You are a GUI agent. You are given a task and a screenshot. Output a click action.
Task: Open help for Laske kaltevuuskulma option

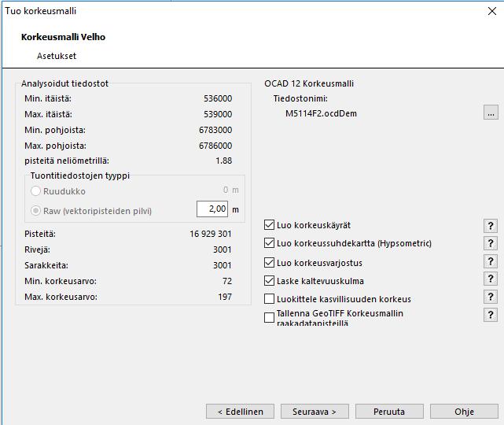[x=491, y=279]
